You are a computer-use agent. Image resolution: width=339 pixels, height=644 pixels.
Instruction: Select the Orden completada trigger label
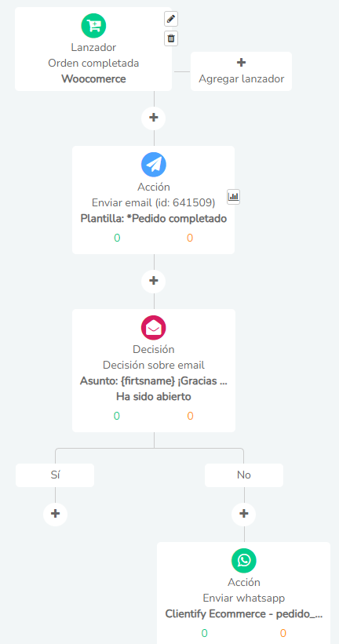coord(93,64)
